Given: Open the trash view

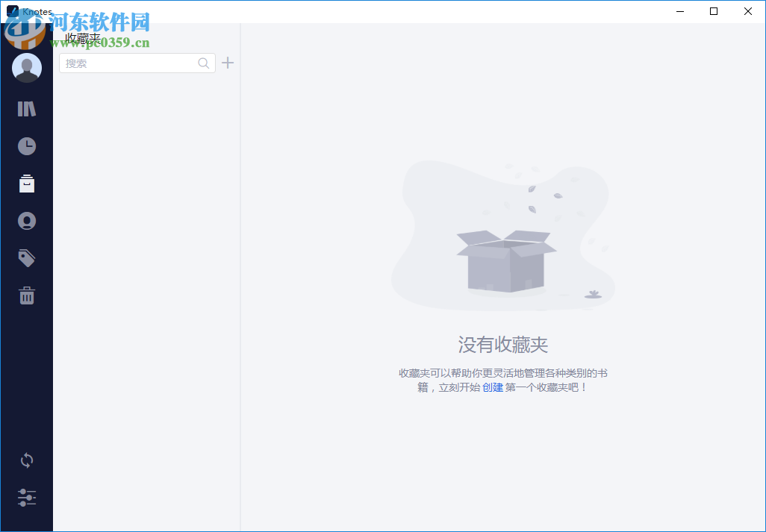Looking at the screenshot, I should pos(27,295).
